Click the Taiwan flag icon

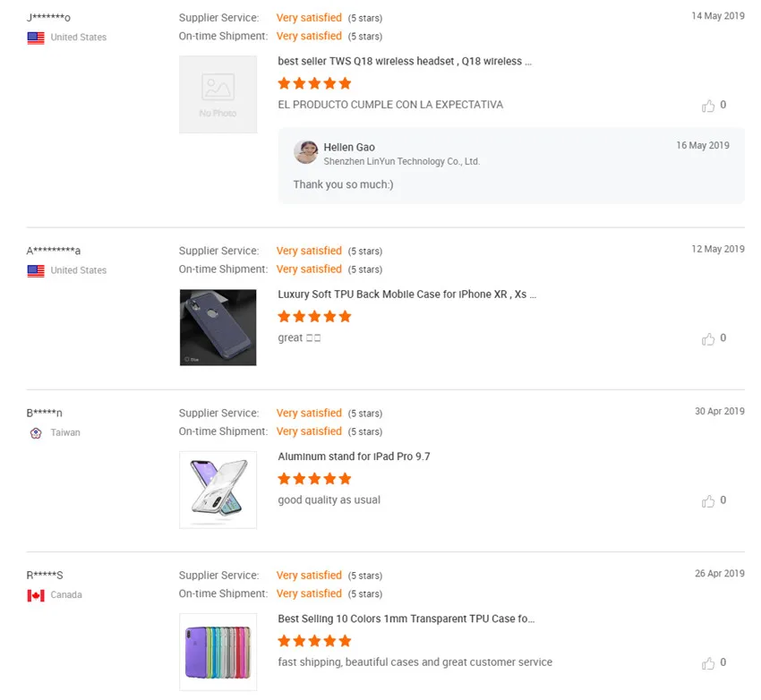36,432
